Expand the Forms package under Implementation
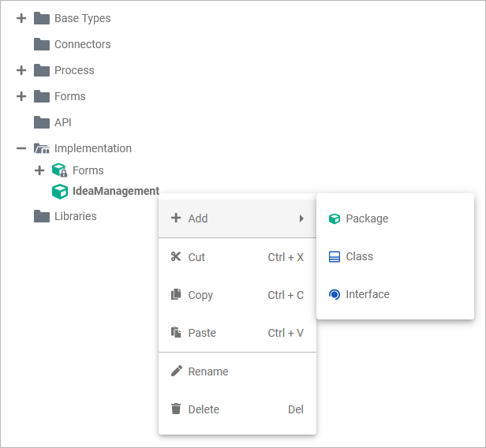486x448 pixels. [x=39, y=170]
